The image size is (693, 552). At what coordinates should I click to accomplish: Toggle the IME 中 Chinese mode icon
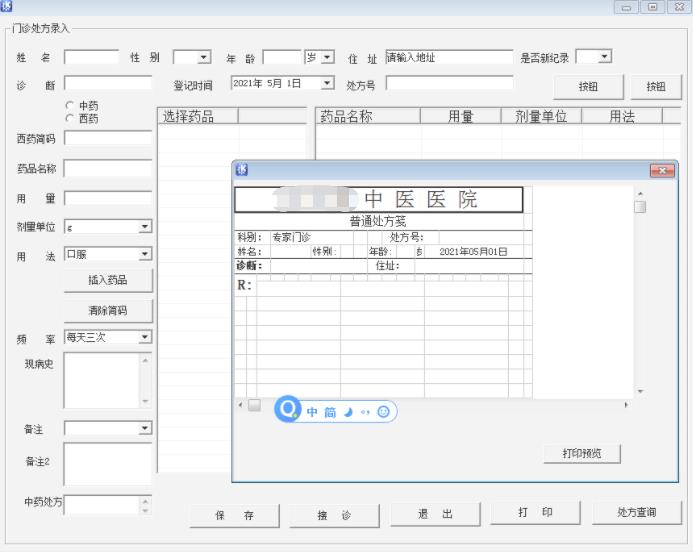point(312,412)
